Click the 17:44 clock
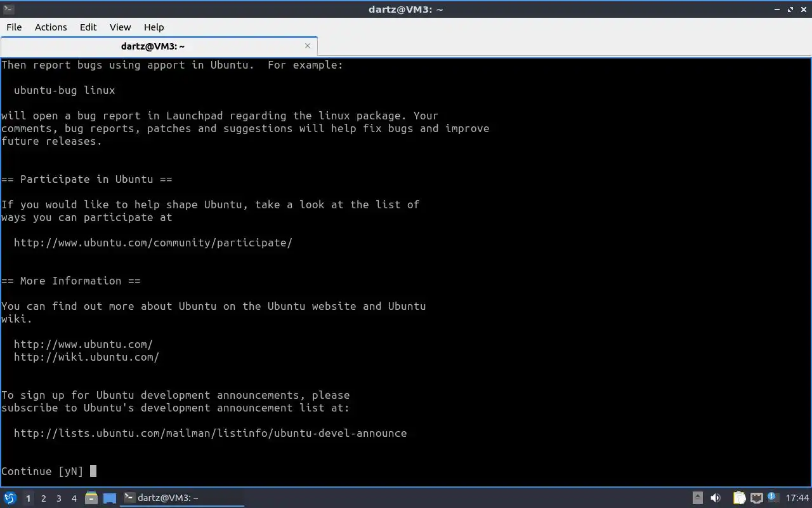This screenshot has width=812, height=508. click(797, 498)
